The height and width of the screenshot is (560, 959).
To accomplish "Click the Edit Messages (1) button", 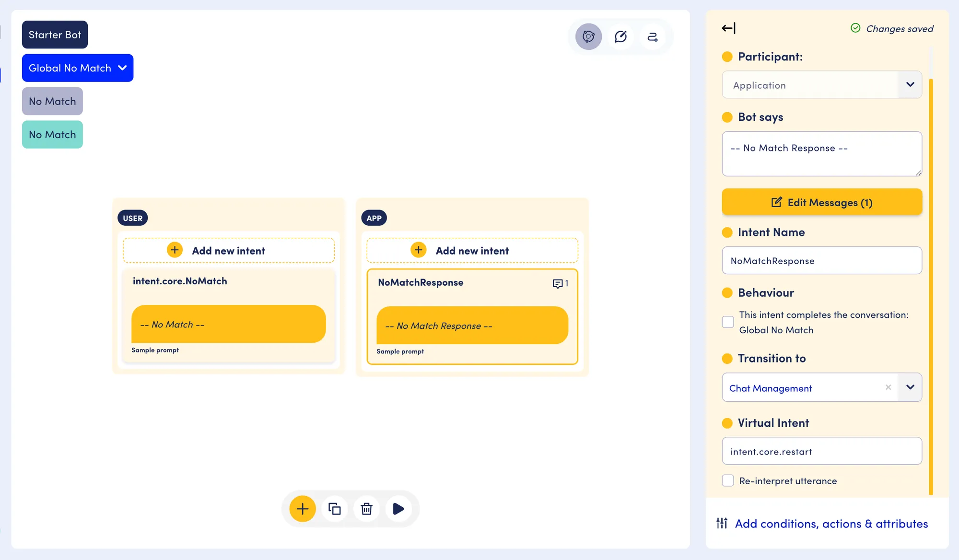I will [822, 202].
